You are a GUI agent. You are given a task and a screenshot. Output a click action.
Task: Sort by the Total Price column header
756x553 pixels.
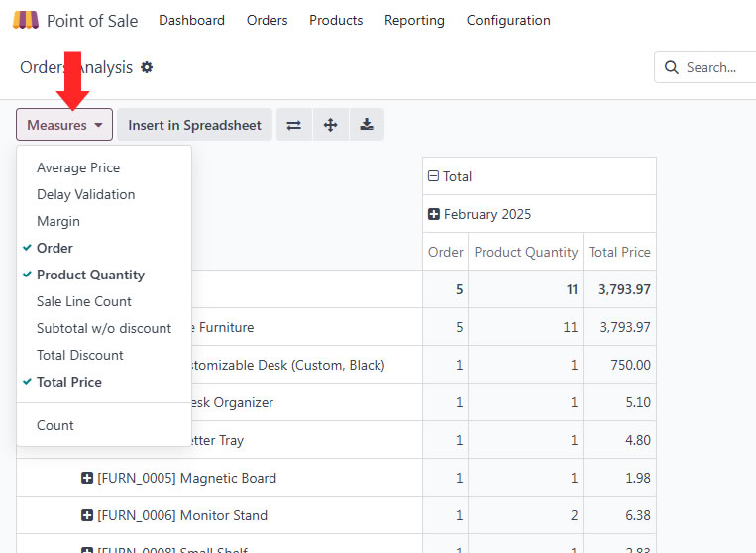619,252
